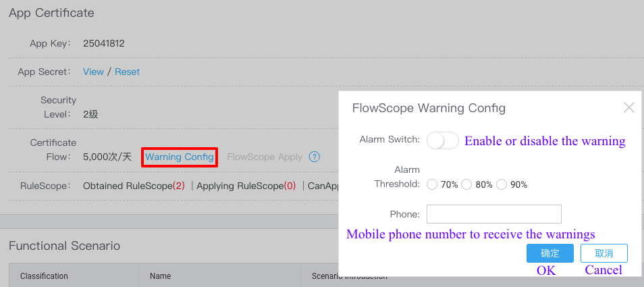
Task: Cancel using the 取消 button
Action: [603, 253]
